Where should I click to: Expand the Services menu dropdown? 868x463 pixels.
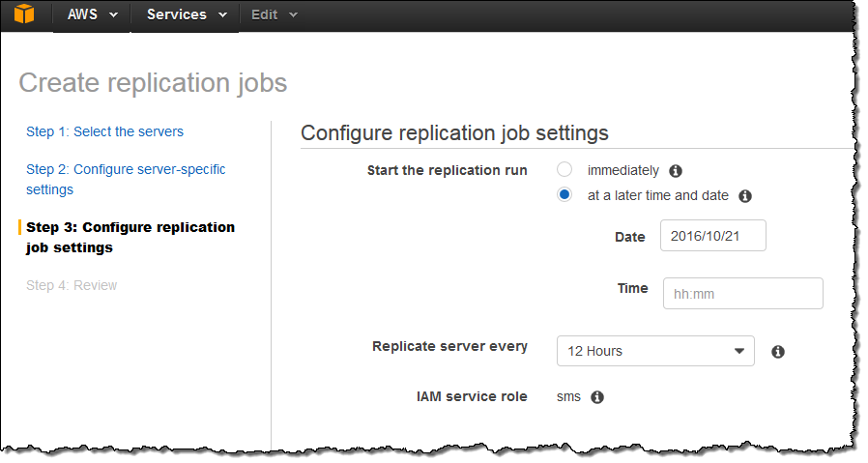(186, 14)
